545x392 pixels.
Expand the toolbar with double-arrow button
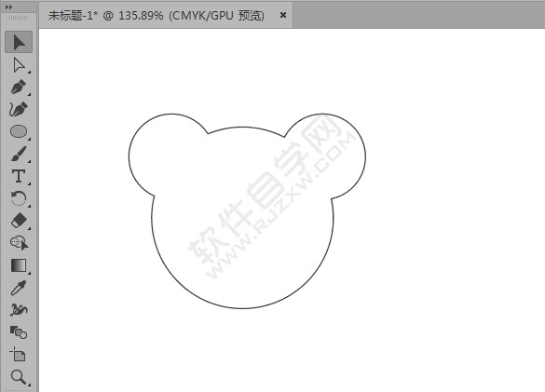(8, 7)
